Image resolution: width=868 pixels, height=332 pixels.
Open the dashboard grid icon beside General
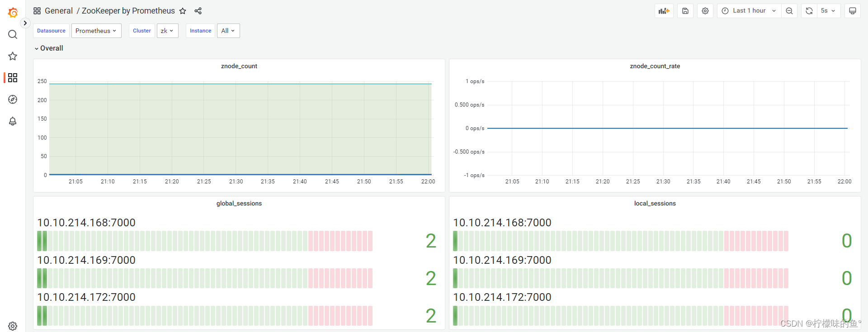37,11
